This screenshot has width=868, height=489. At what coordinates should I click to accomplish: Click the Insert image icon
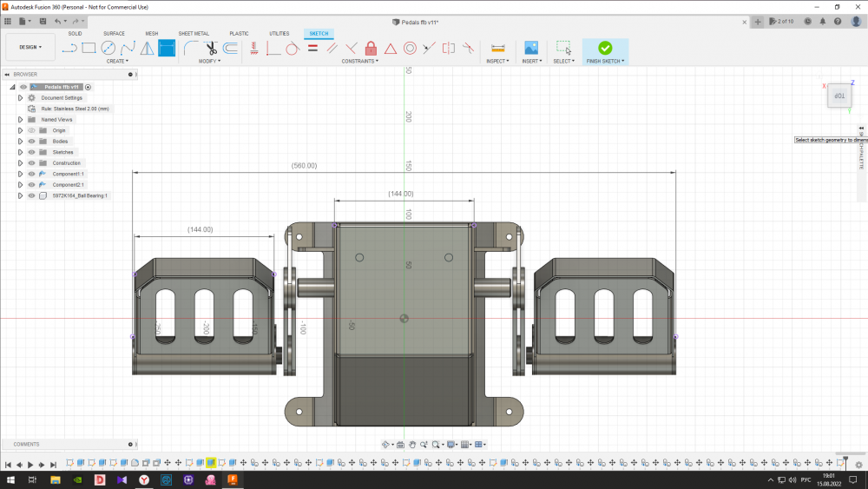click(x=531, y=48)
